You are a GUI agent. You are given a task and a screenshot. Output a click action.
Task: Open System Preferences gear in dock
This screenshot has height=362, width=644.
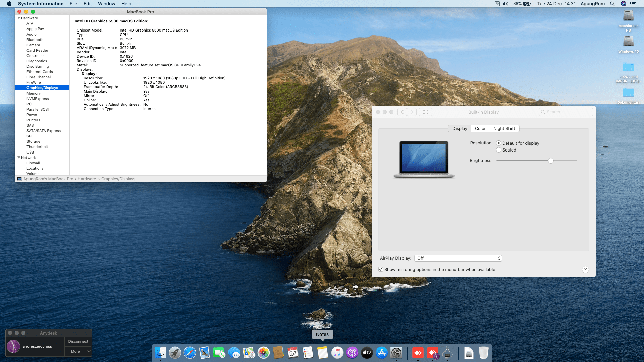[396, 353]
